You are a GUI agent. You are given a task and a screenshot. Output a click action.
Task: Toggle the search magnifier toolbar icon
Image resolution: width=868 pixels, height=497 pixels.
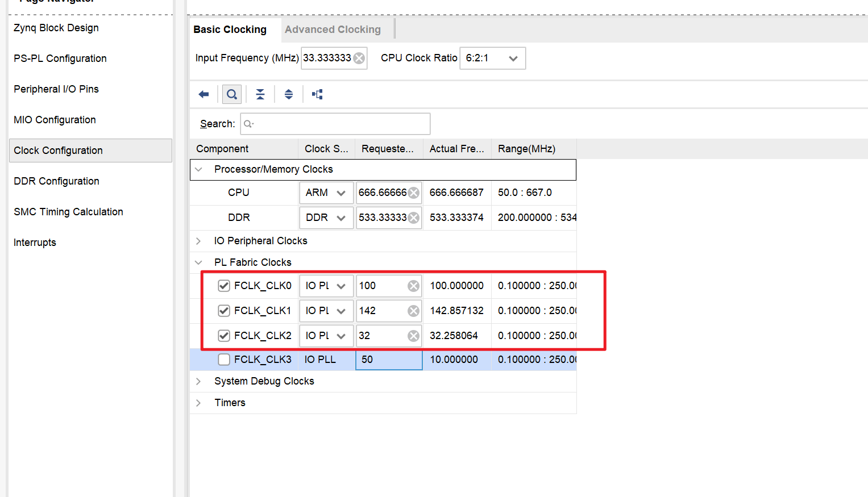[x=232, y=94]
